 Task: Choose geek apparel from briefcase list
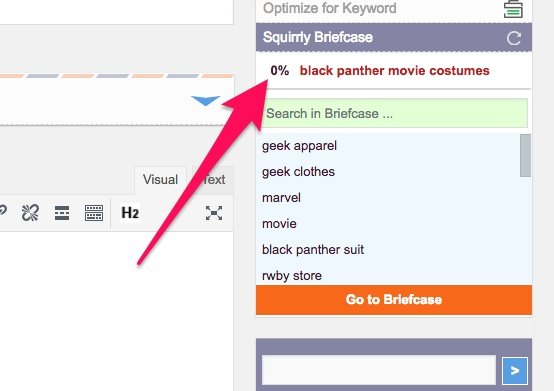(299, 146)
